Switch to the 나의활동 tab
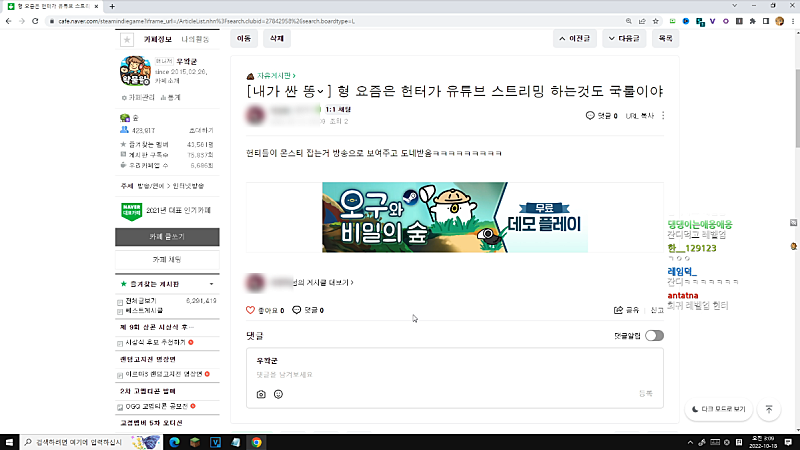The image size is (800, 450). pyautogui.click(x=195, y=39)
